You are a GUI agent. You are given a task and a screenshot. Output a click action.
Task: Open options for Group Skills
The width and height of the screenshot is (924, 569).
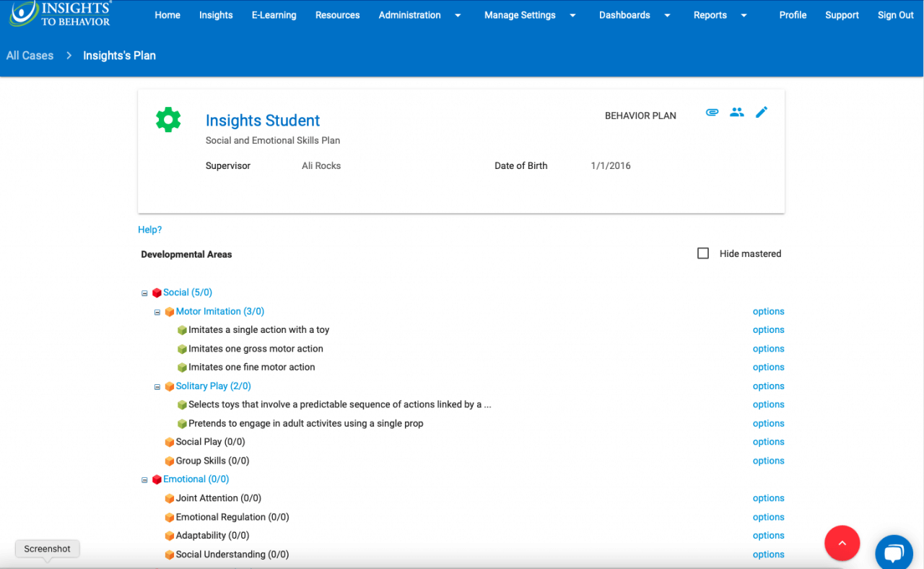tap(768, 461)
